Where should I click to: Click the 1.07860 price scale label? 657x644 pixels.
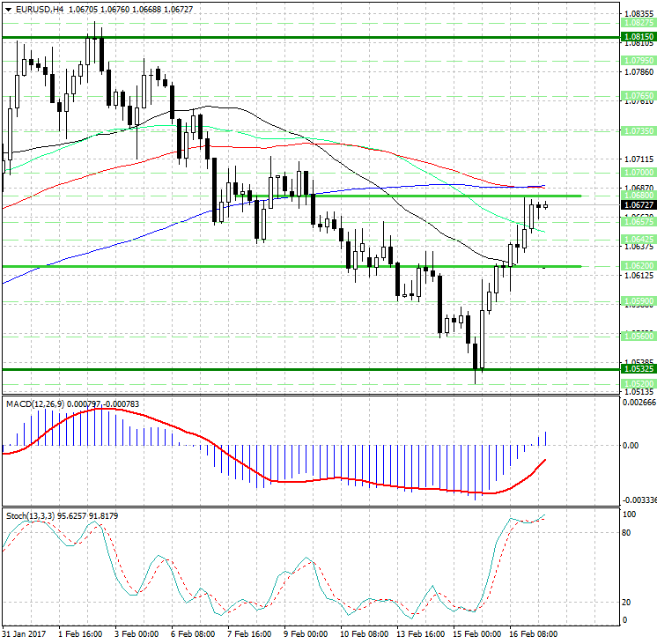(639, 72)
